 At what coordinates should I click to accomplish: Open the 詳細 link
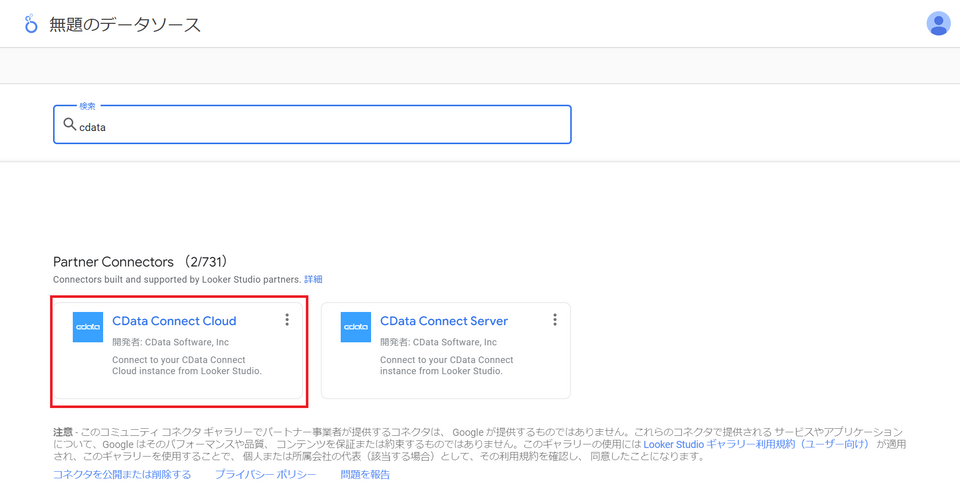coord(313,279)
